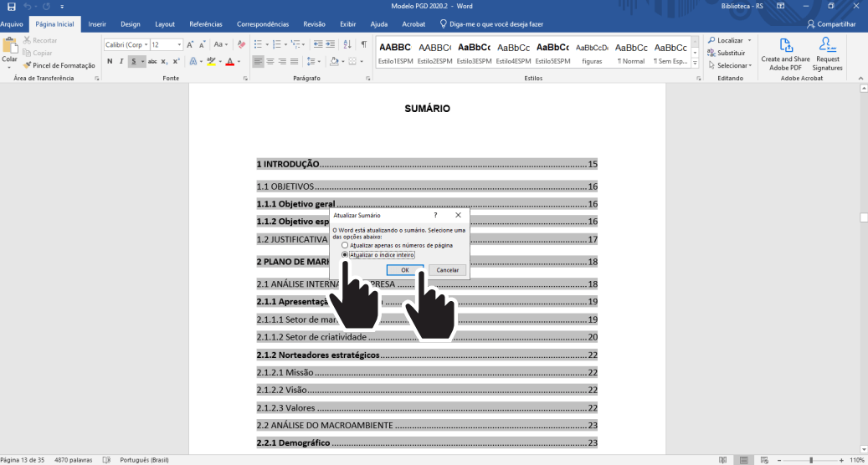Expand the font size combo box
The width and height of the screenshot is (868, 465).
[178, 44]
